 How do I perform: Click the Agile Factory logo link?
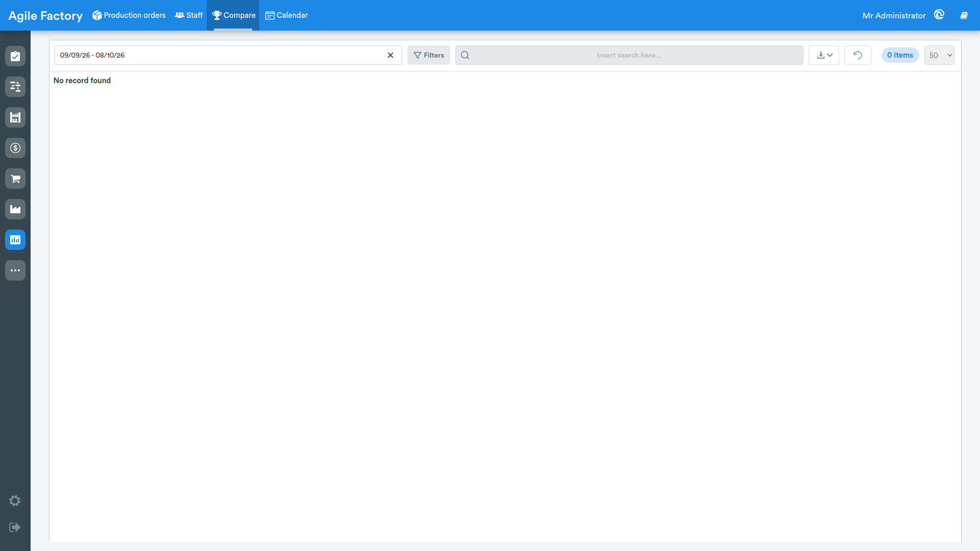[x=45, y=16]
